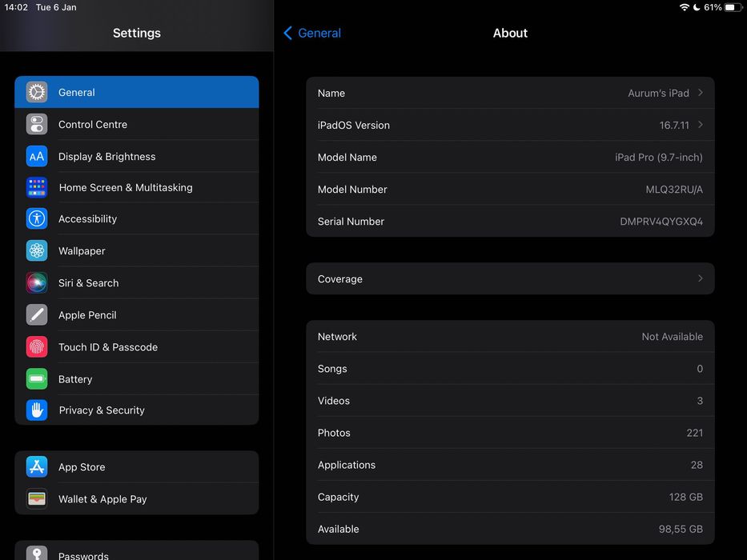Open Wallpaper settings
Image resolution: width=747 pixels, height=560 pixels.
[137, 250]
